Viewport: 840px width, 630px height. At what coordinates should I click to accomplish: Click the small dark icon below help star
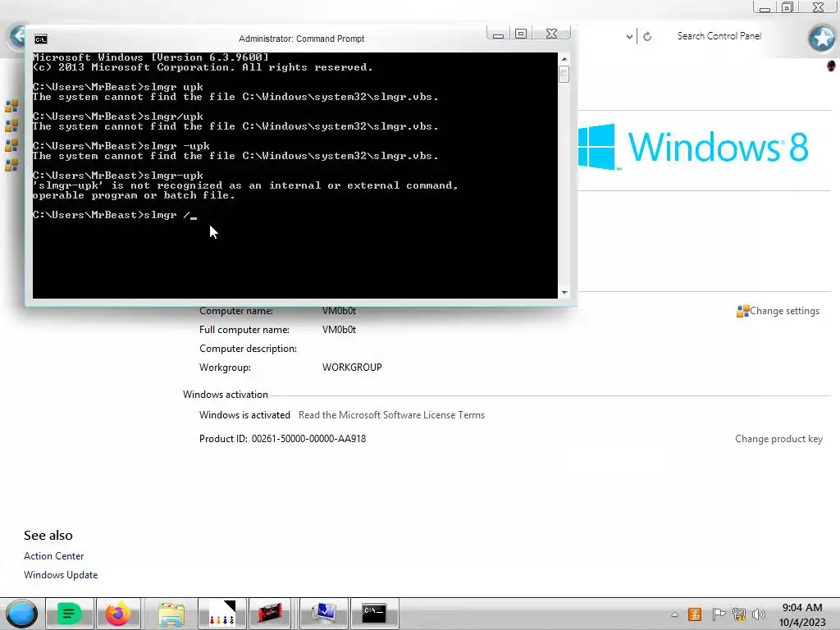point(831,66)
